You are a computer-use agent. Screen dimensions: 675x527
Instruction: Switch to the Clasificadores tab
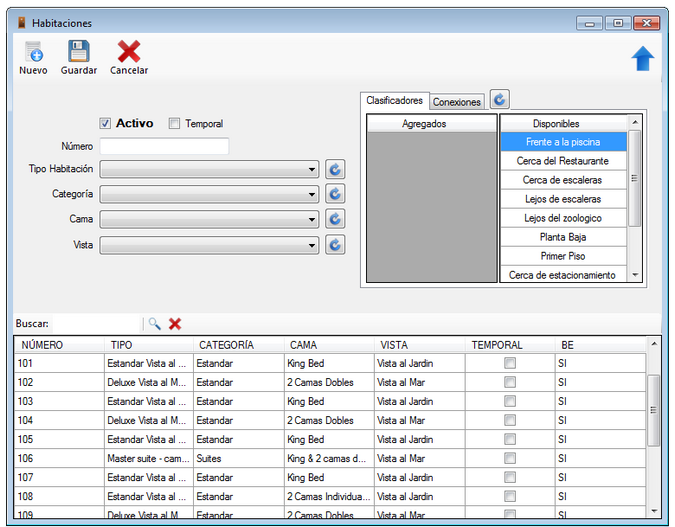[x=394, y=101]
